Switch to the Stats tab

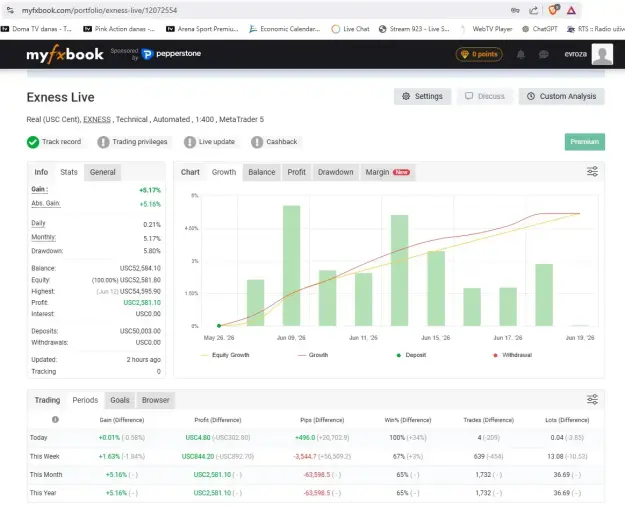(69, 172)
